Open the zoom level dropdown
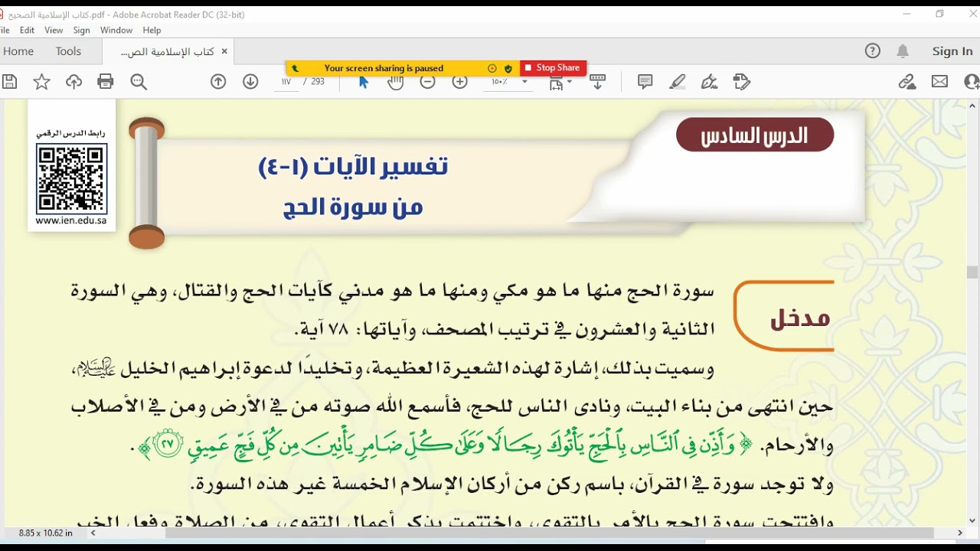This screenshot has height=551, width=980. tap(524, 82)
